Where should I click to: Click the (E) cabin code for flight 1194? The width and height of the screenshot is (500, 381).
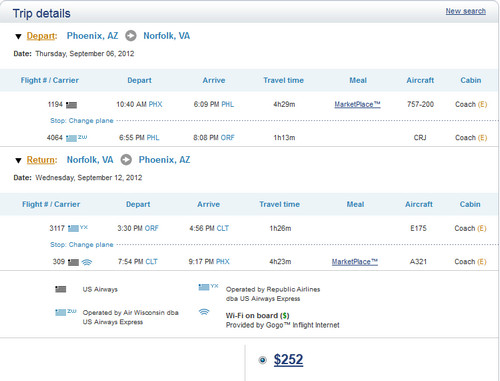pos(482,104)
